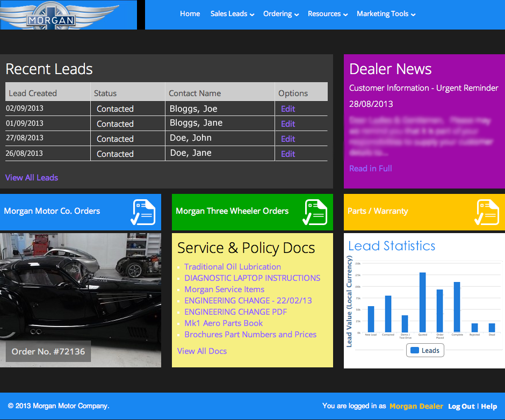Select date cell 02/09/2013
505x420 pixels.
[25, 108]
